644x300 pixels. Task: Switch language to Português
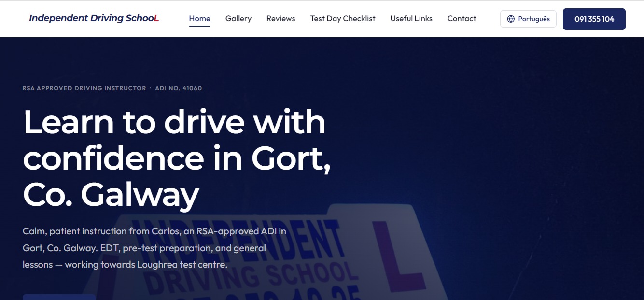528,19
